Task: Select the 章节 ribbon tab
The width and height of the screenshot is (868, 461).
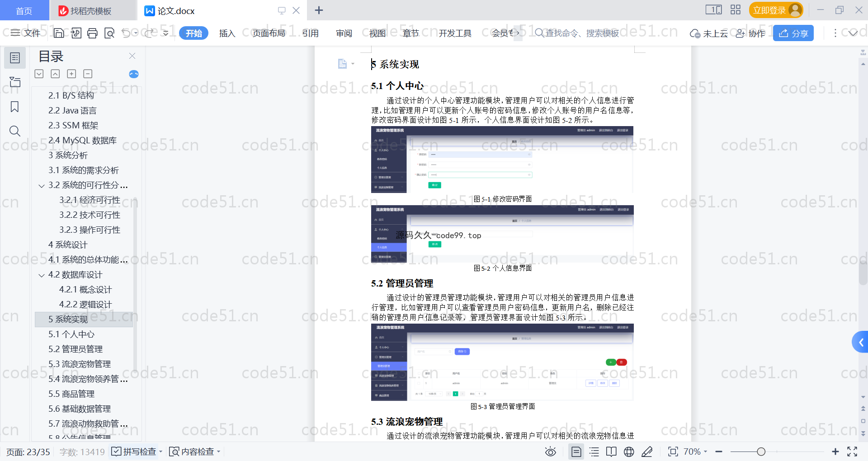Action: tap(411, 33)
